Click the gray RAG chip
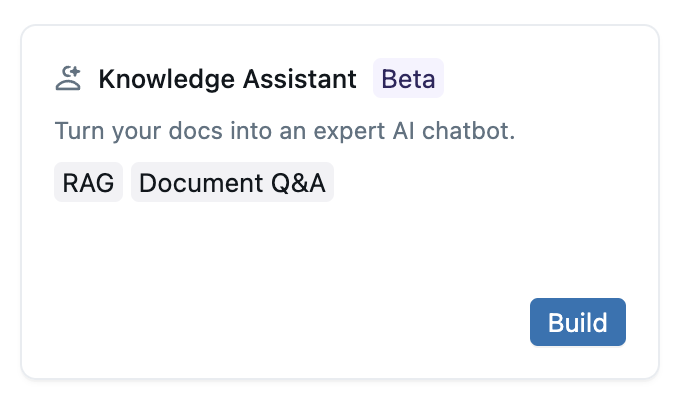The width and height of the screenshot is (676, 404). [x=88, y=183]
